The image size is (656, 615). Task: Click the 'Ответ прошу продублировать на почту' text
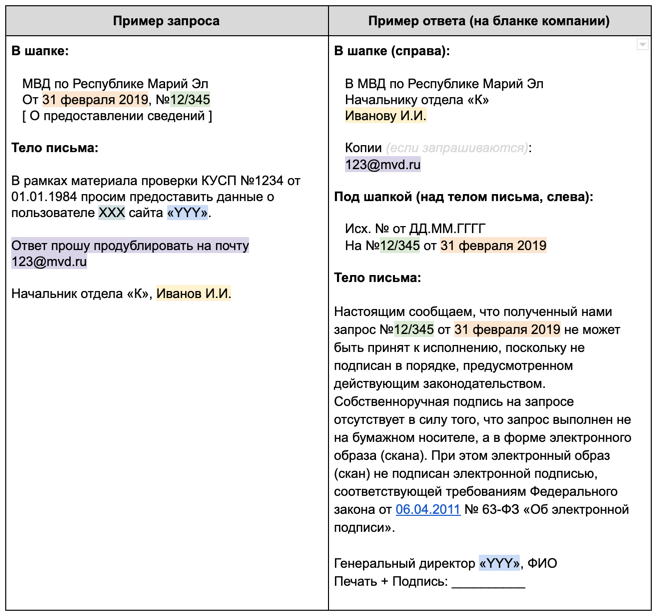click(x=130, y=245)
